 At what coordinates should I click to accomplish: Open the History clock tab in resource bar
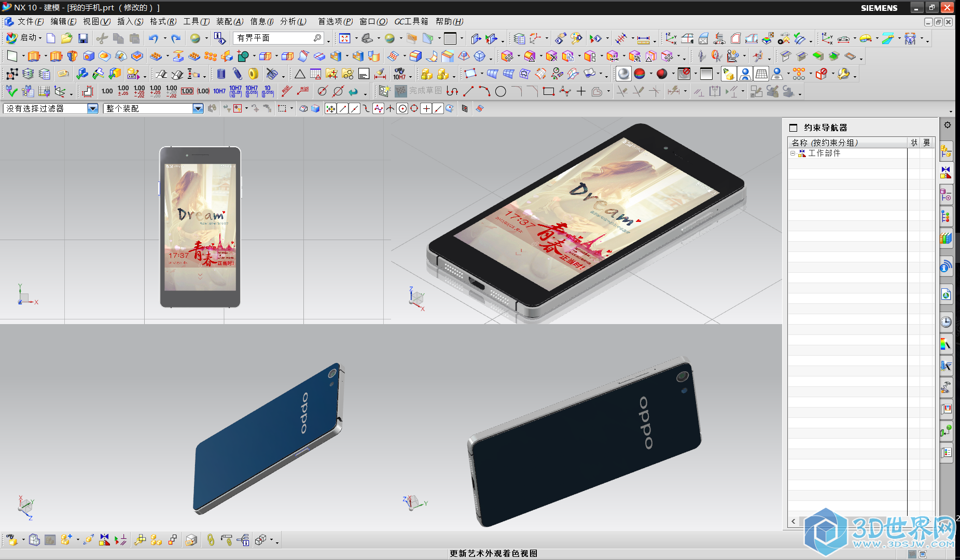pyautogui.click(x=946, y=322)
